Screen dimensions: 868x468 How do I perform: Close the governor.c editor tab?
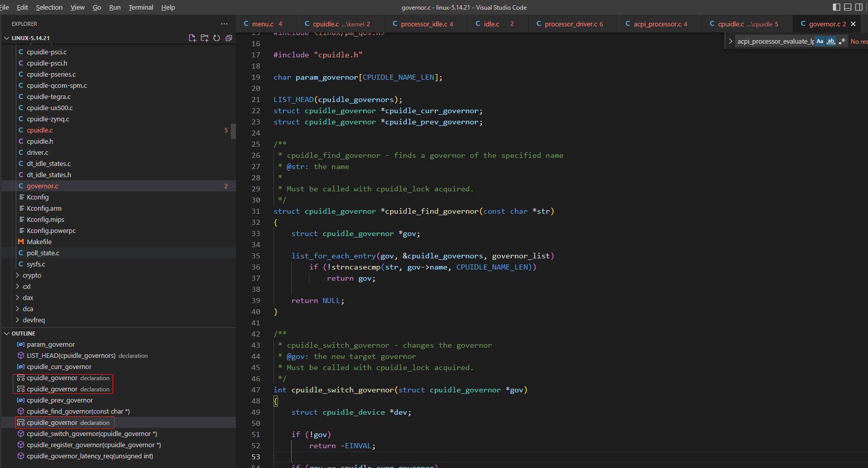pos(853,23)
